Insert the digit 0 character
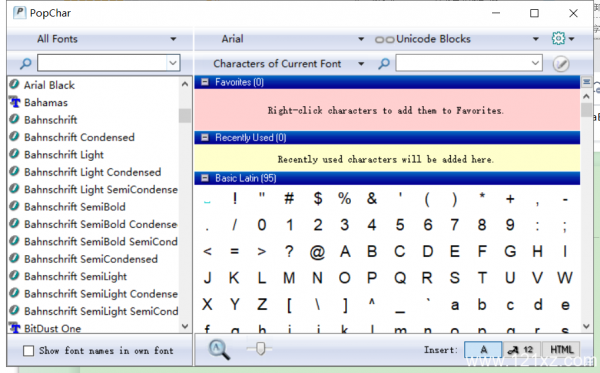The width and height of the screenshot is (600, 373). [x=262, y=225]
